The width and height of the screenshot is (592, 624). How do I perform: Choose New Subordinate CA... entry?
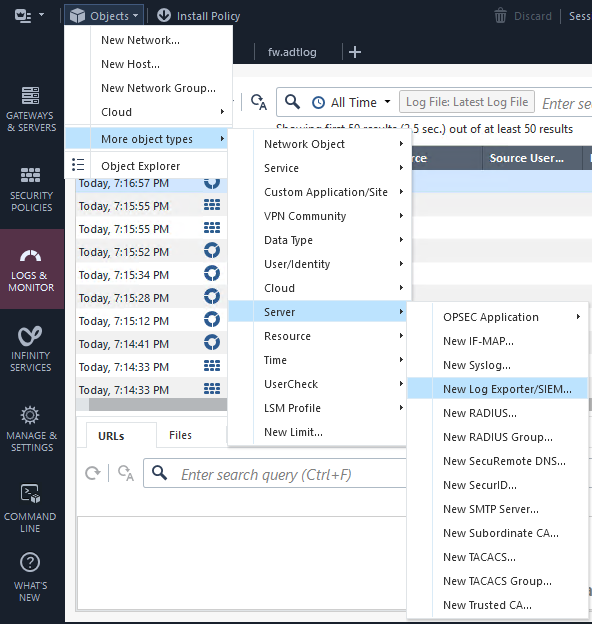[497, 533]
